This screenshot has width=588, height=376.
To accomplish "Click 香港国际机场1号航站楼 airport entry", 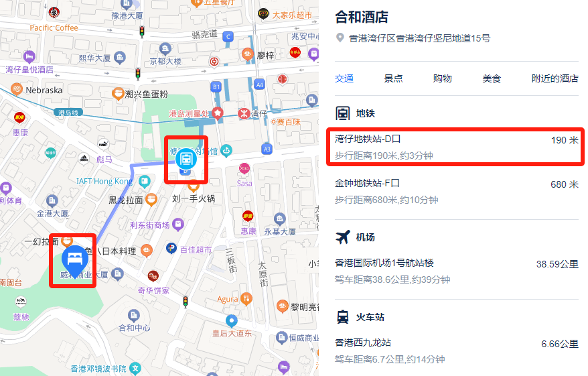I will (456, 271).
